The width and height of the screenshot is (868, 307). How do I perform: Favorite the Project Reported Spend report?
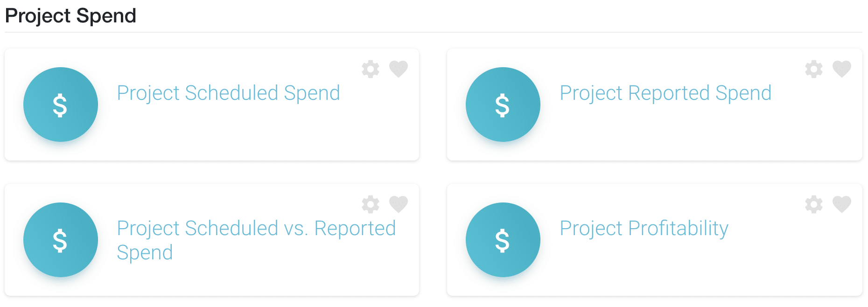pyautogui.click(x=841, y=69)
